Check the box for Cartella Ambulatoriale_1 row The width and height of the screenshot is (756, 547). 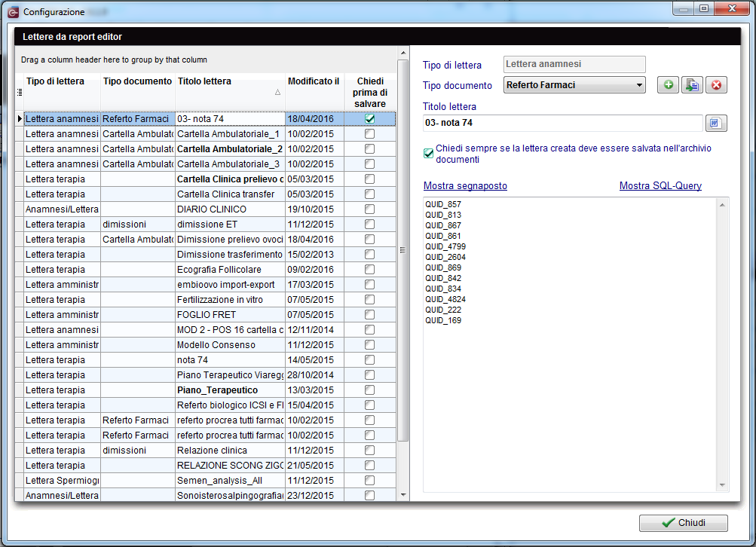pos(370,134)
